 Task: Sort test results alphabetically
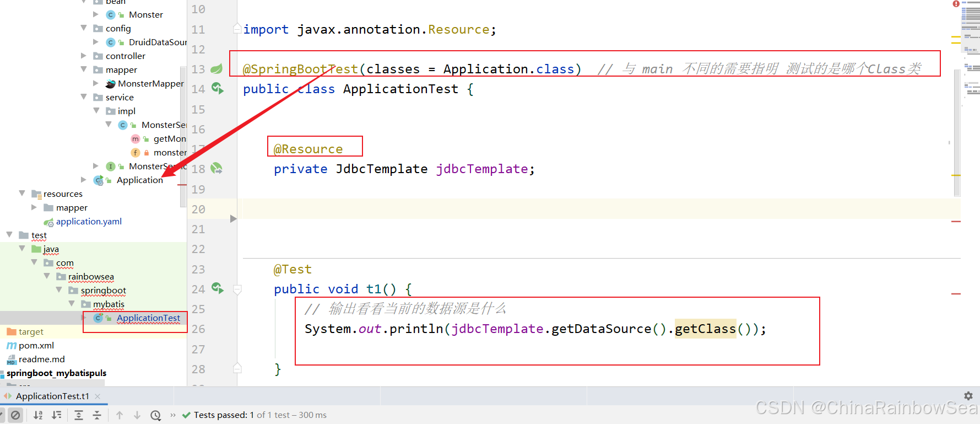(38, 415)
